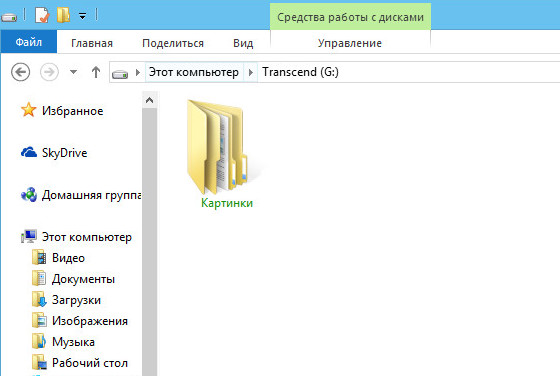The height and width of the screenshot is (376, 560).
Task: Open SkyDrive in the navigation pane
Action: [64, 153]
